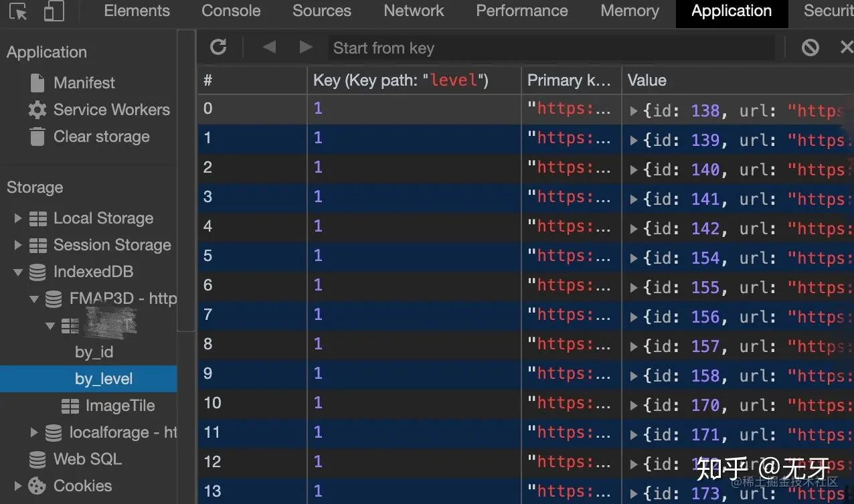
Task: Select the IndexedDB database icon
Action: click(x=38, y=272)
